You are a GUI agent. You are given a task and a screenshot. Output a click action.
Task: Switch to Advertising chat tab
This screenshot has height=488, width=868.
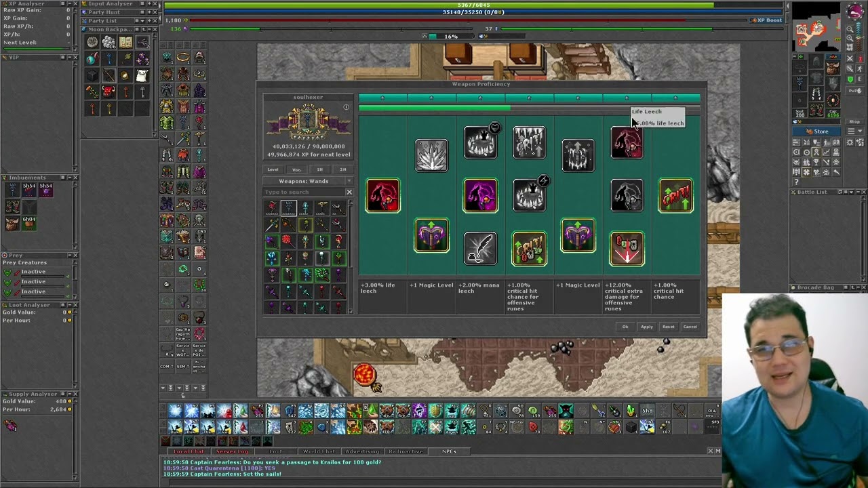pyautogui.click(x=362, y=451)
